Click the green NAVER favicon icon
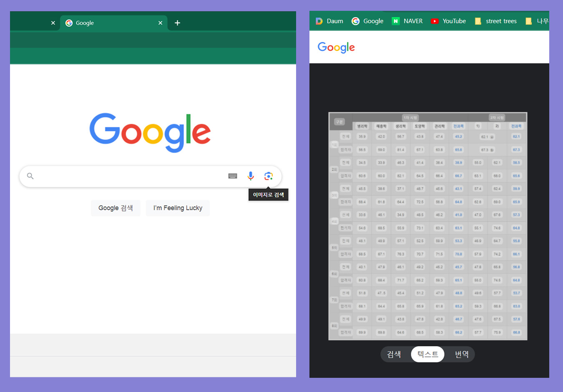 tap(395, 21)
